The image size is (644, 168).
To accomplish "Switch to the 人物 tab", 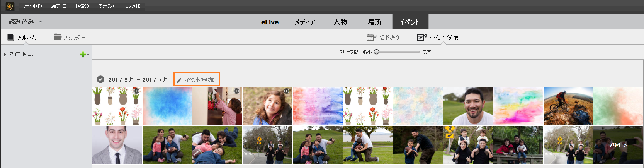I will [x=340, y=22].
